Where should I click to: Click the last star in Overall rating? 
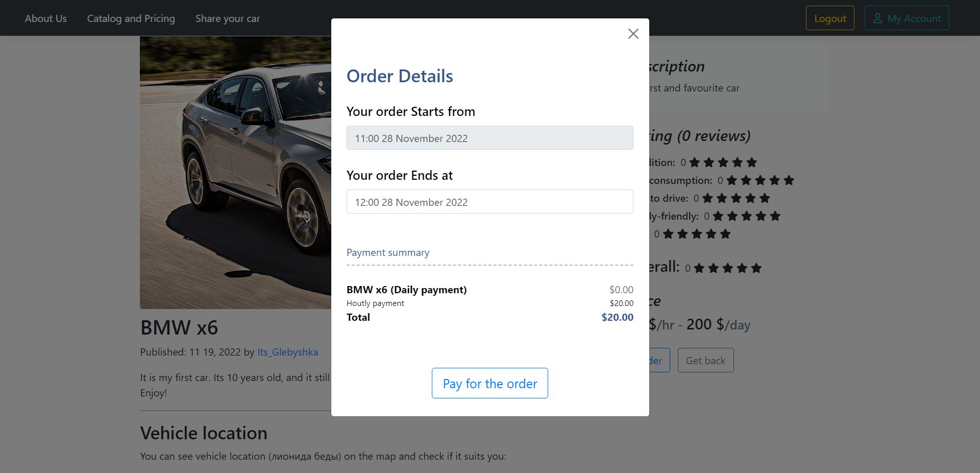click(x=756, y=268)
